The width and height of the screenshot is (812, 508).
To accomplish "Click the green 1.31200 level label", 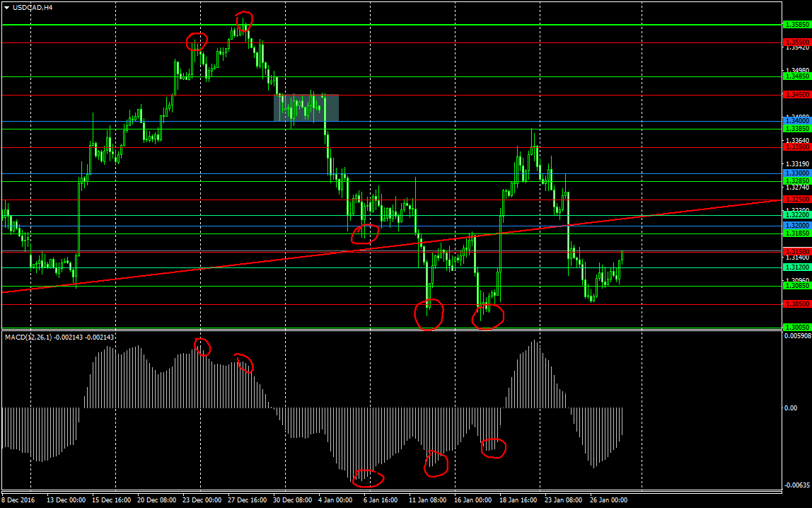I will (797, 267).
